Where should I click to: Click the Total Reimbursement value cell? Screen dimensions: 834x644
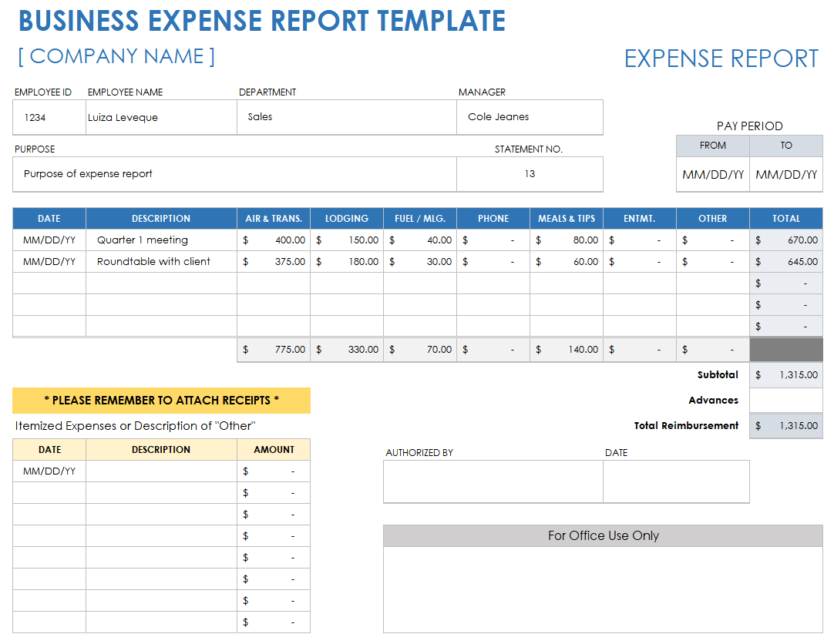(785, 425)
